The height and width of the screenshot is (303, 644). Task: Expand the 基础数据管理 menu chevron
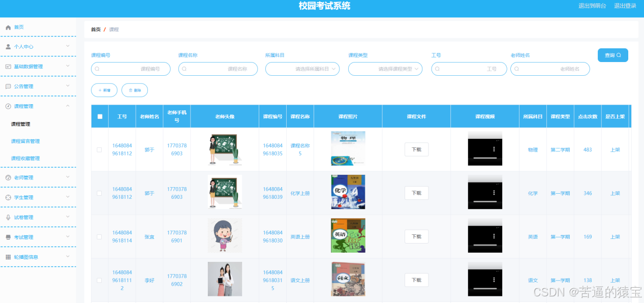point(68,66)
